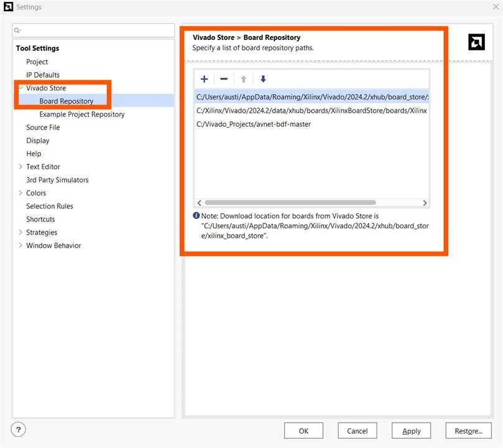This screenshot has width=503, height=448.
Task: Click the Restore... button
Action: pos(468,431)
